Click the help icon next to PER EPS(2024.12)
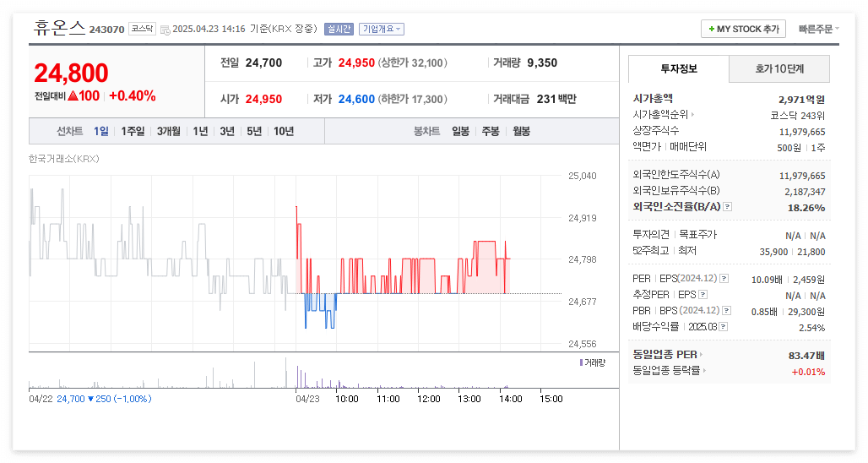The width and height of the screenshot is (868, 463). click(724, 279)
